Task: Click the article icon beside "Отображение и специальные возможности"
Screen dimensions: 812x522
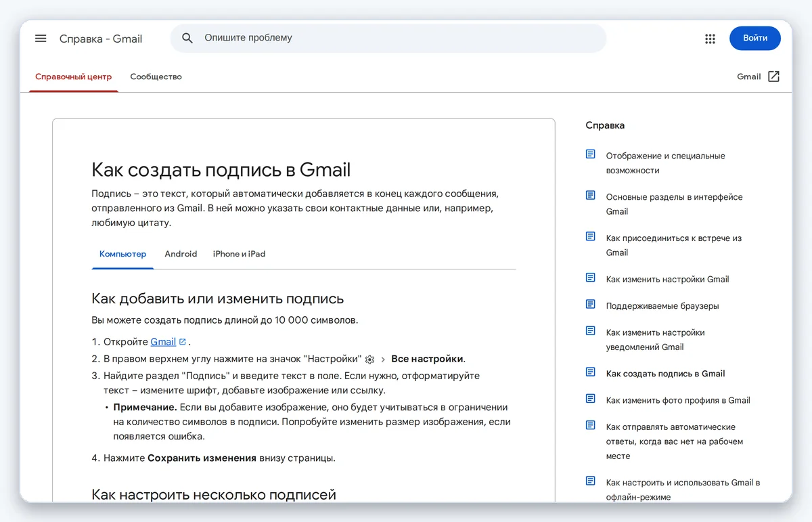Action: click(591, 154)
